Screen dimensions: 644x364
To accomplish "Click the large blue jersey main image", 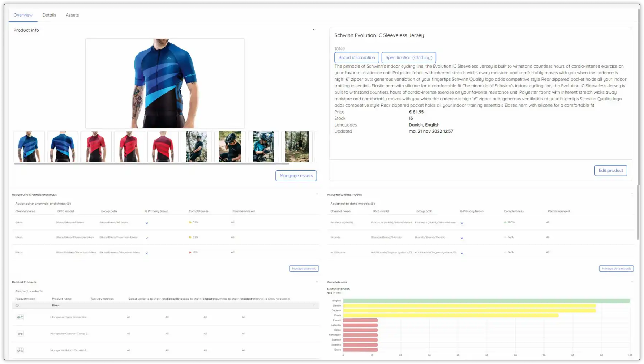I will pyautogui.click(x=165, y=83).
